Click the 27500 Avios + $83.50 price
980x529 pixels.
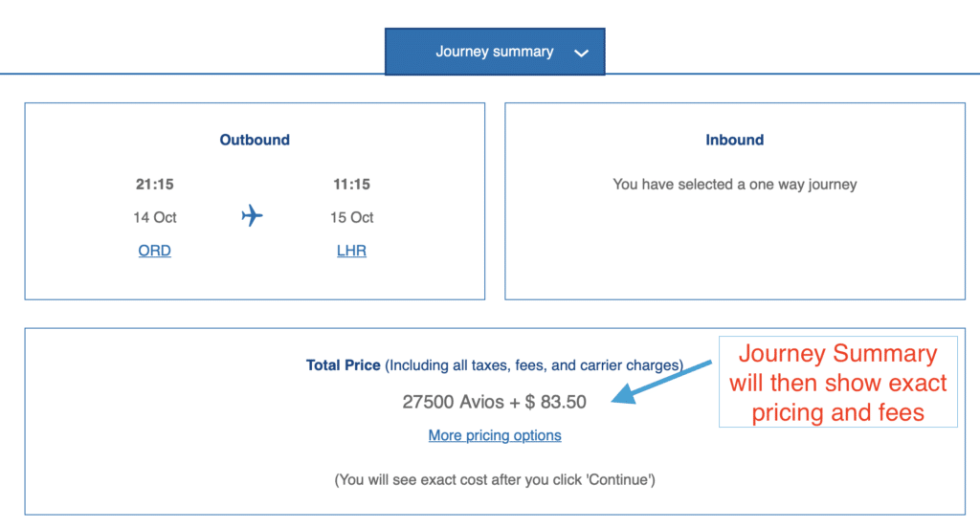click(495, 402)
